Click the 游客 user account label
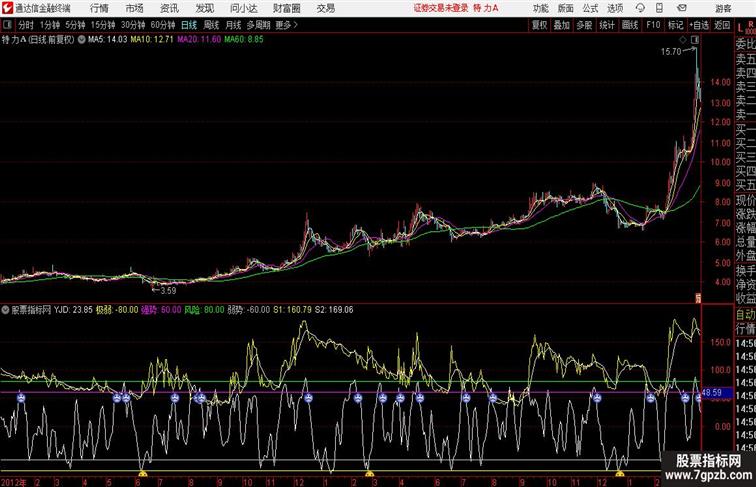Viewport: 756px width, 487px height. (x=723, y=8)
